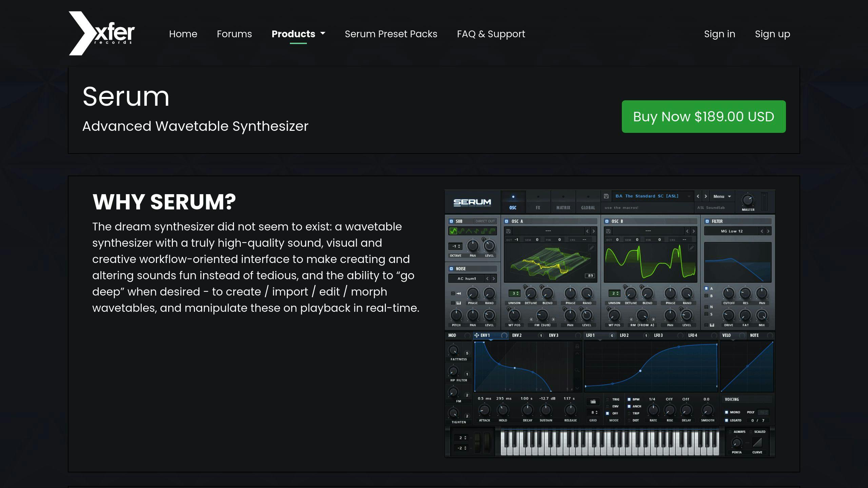Click the envelope ATTACK knob

[x=484, y=410]
